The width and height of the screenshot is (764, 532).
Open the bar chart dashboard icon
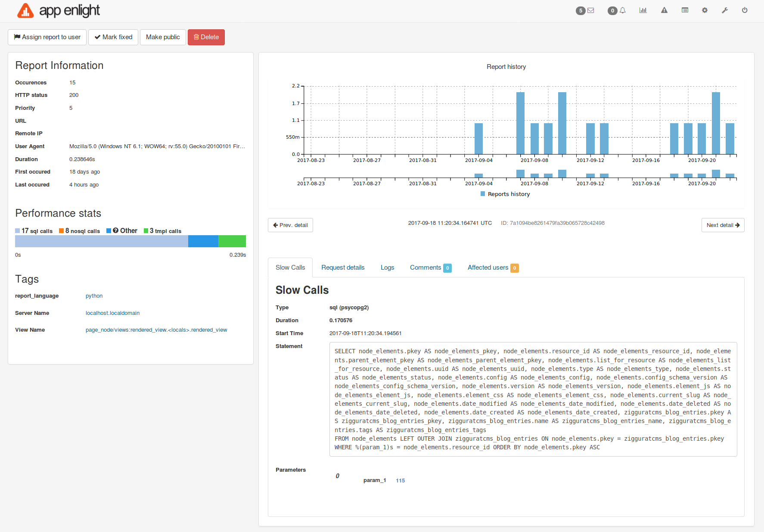pyautogui.click(x=643, y=10)
